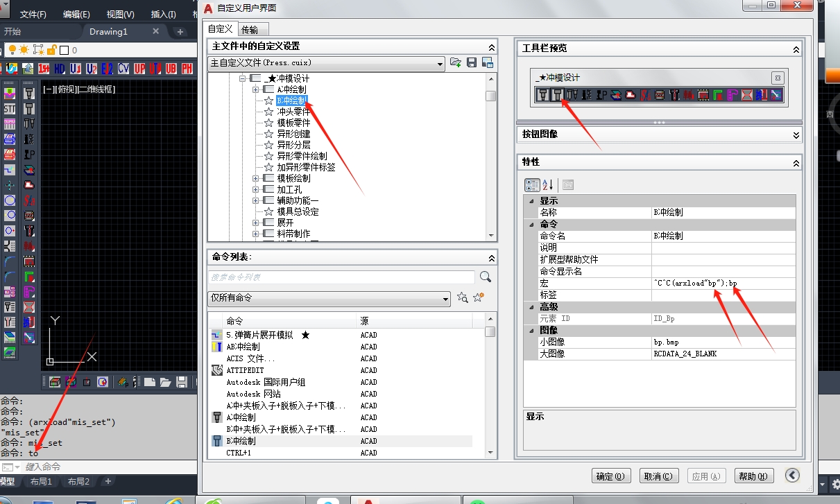Click the 搜索命令列表 search field
The image size is (840, 504).
(341, 277)
